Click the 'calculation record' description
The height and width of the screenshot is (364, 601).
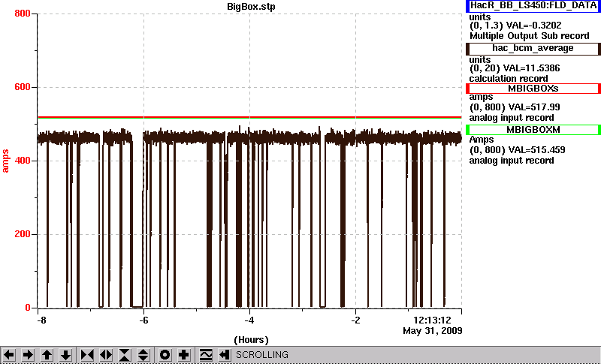[x=509, y=79]
